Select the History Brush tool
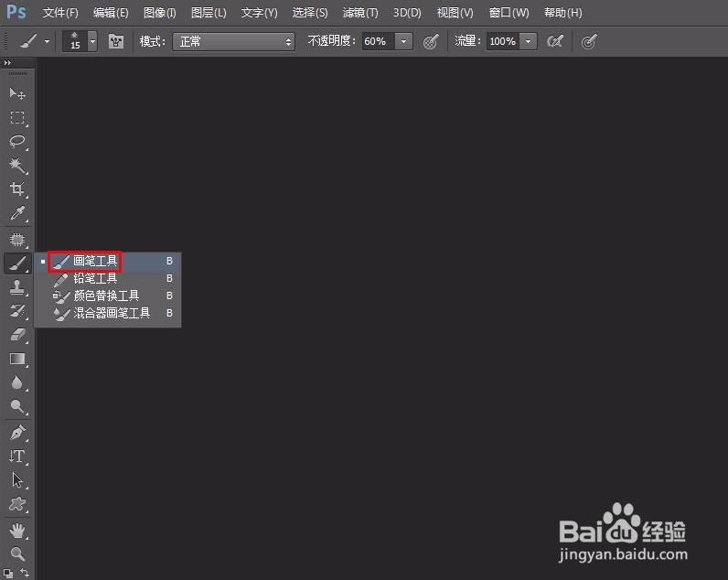This screenshot has height=580, width=728. pyautogui.click(x=17, y=311)
